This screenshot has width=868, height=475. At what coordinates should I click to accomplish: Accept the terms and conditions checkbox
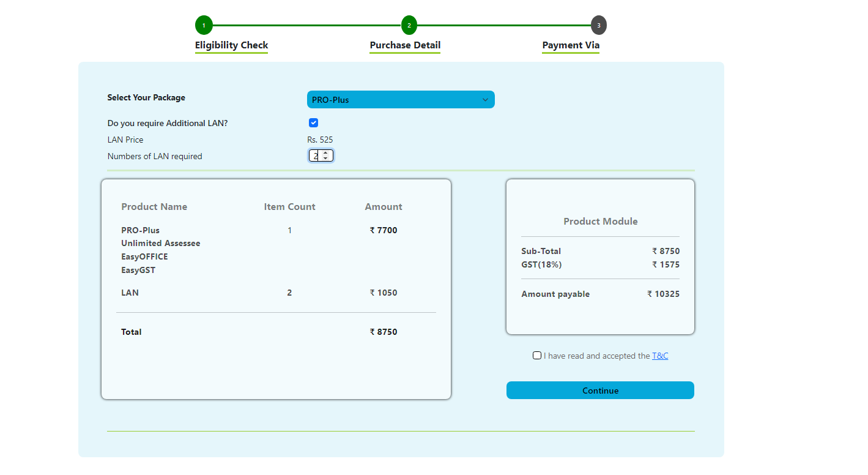tap(537, 356)
